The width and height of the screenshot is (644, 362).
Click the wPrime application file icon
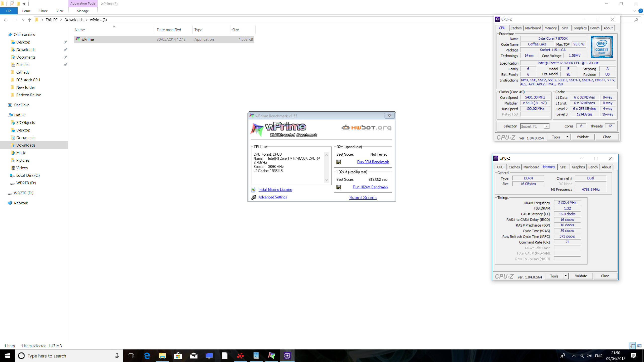pyautogui.click(x=78, y=39)
